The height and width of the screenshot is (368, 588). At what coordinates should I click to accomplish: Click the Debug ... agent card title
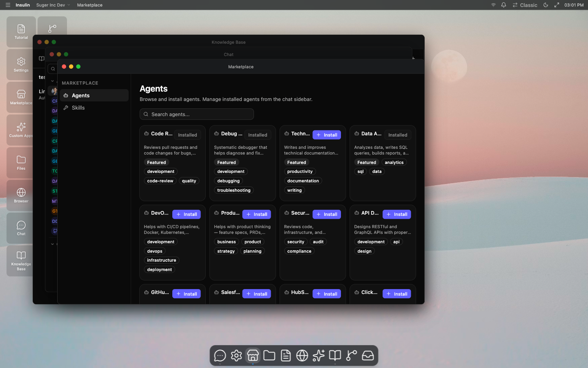pos(232,134)
